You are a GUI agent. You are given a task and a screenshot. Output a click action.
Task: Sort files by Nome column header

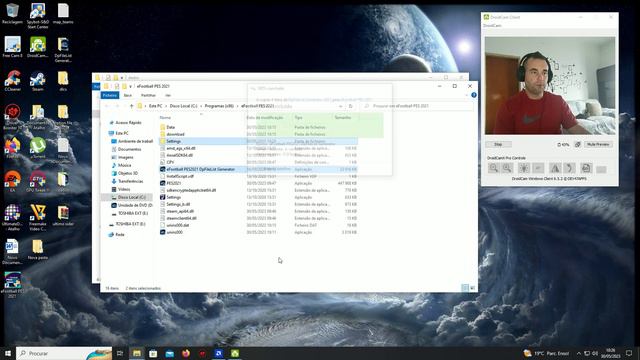click(165, 118)
